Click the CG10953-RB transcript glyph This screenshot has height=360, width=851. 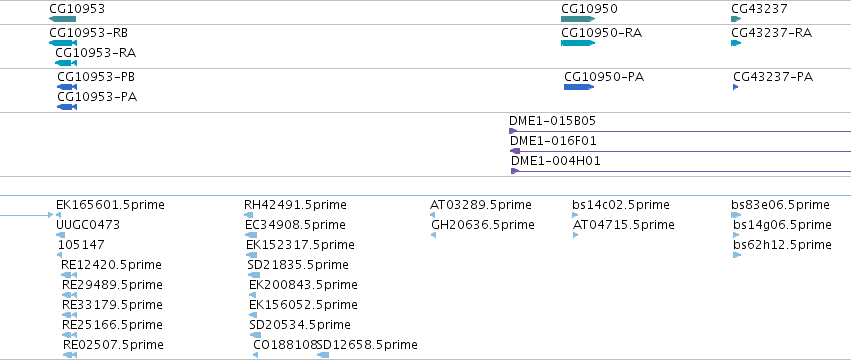[x=63, y=43]
